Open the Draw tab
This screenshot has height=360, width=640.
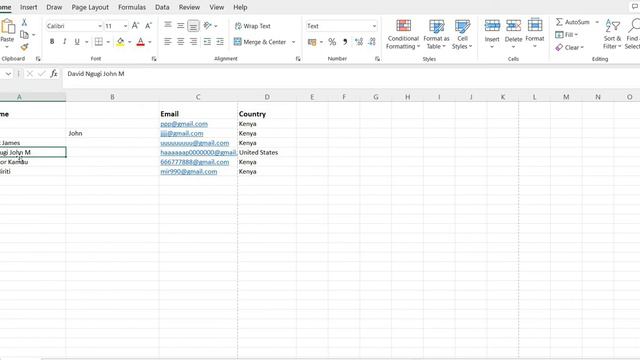[54, 7]
